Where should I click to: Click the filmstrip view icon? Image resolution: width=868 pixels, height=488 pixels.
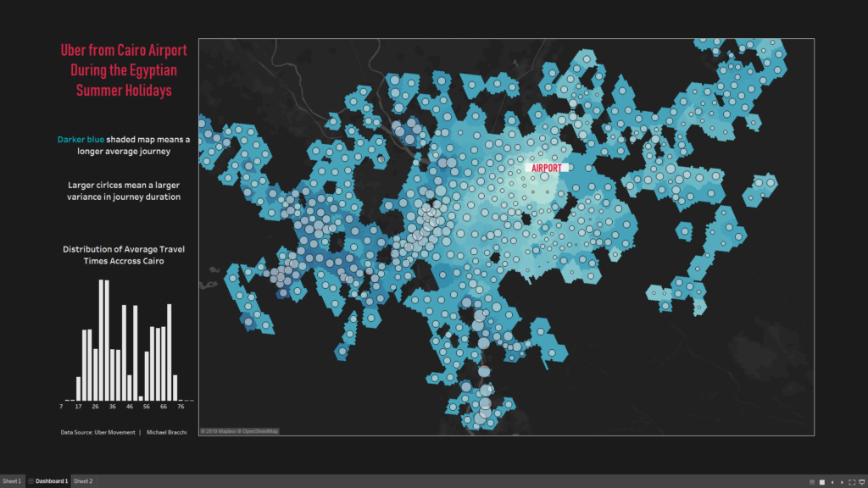[x=812, y=482]
